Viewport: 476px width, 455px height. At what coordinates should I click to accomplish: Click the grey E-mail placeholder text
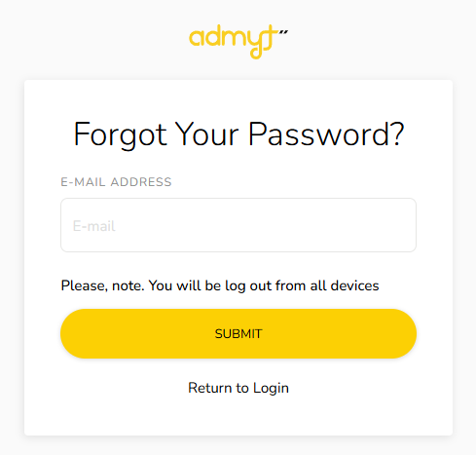93,226
